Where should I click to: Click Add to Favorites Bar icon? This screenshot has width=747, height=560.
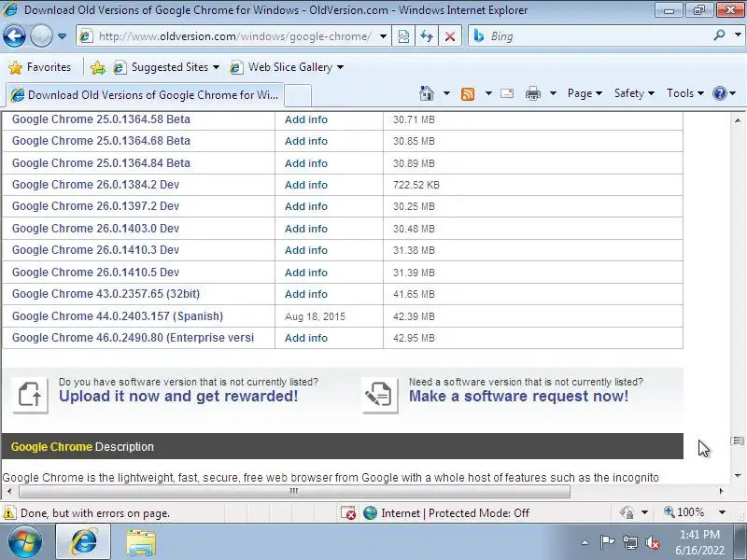[x=98, y=67]
